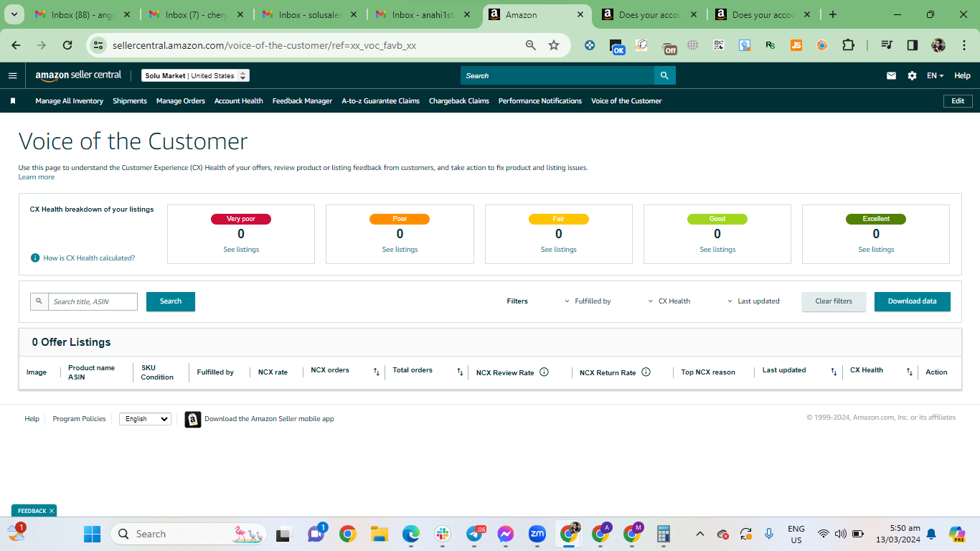
Task: Open the messages envelope icon
Action: point(891,75)
